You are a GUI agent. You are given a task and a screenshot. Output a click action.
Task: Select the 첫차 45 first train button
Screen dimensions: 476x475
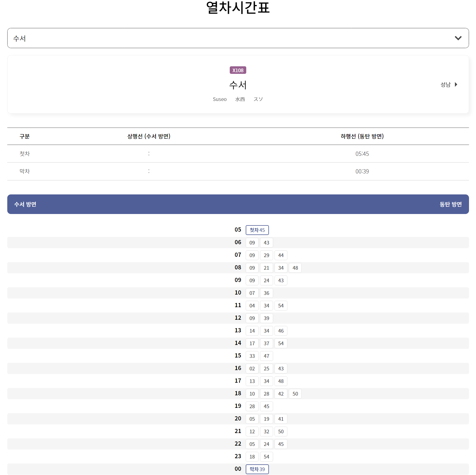[x=257, y=230]
